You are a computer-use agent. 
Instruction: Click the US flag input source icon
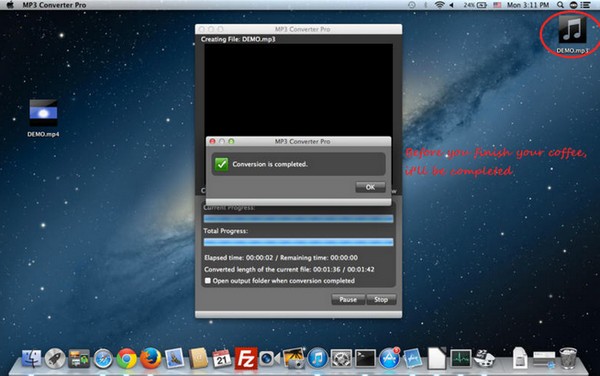pyautogui.click(x=497, y=5)
